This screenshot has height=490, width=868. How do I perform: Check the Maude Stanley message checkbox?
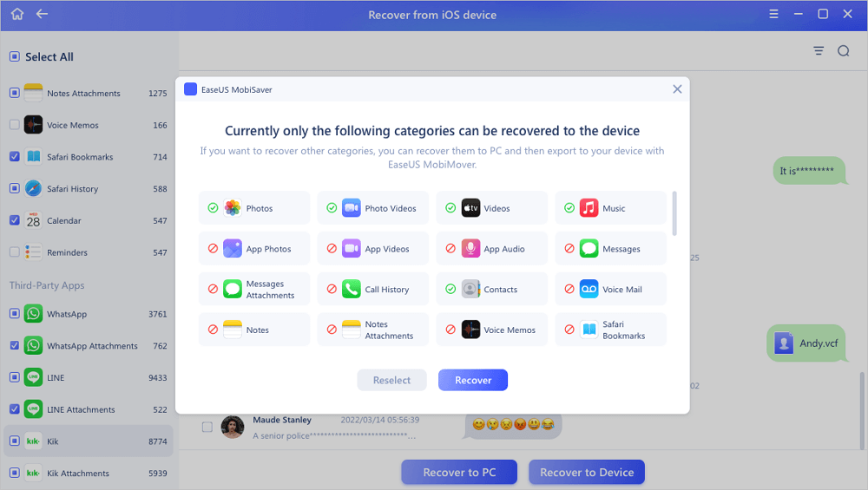click(207, 427)
